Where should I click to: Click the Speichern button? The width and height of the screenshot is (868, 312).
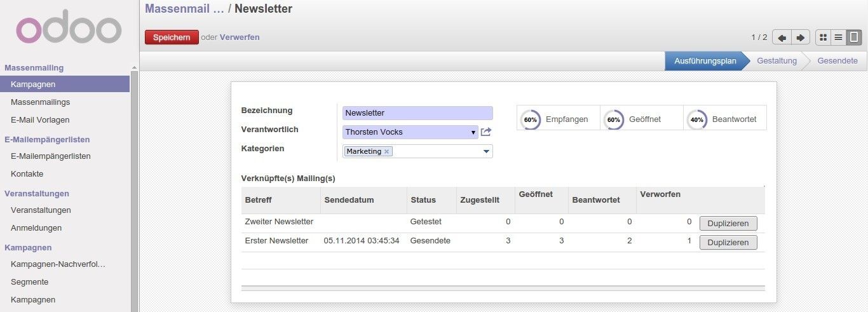[172, 37]
